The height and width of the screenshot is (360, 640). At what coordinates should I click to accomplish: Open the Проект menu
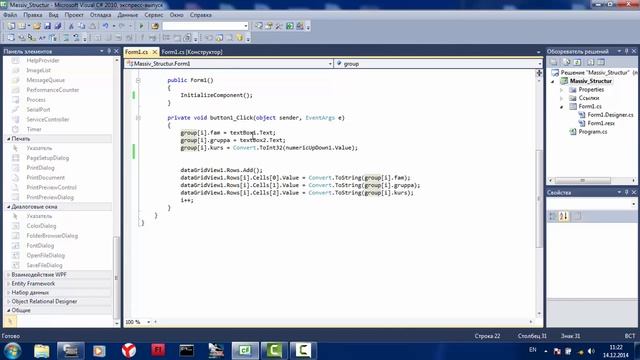click(74, 15)
